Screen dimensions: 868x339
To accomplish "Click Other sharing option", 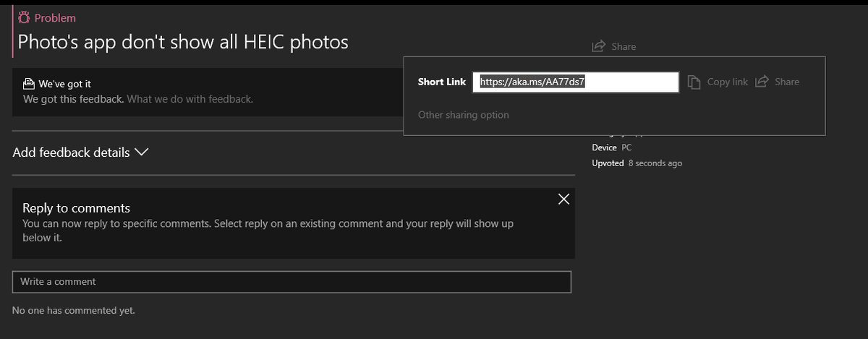I will [x=464, y=115].
